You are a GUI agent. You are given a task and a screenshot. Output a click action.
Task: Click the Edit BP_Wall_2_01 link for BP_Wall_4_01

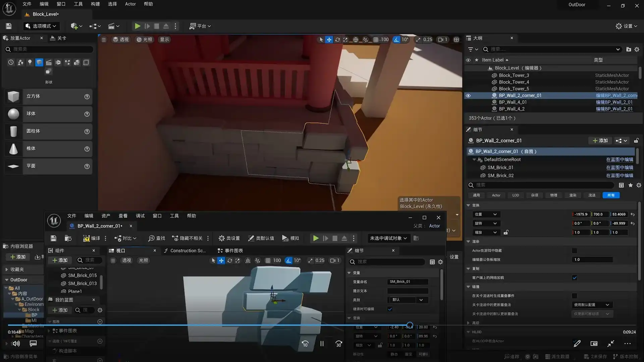pyautogui.click(x=614, y=102)
